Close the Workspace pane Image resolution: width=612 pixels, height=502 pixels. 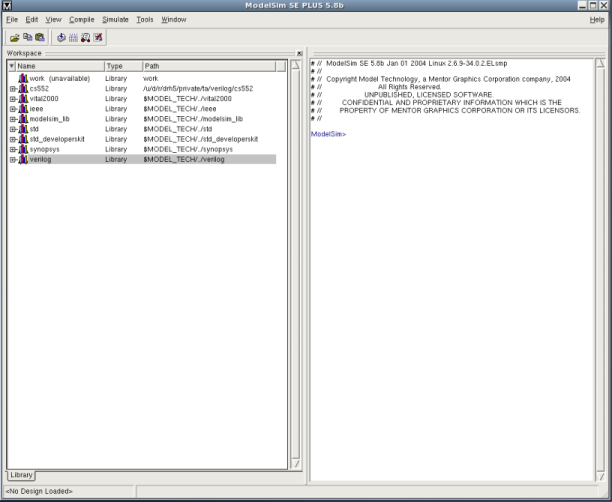[x=299, y=53]
